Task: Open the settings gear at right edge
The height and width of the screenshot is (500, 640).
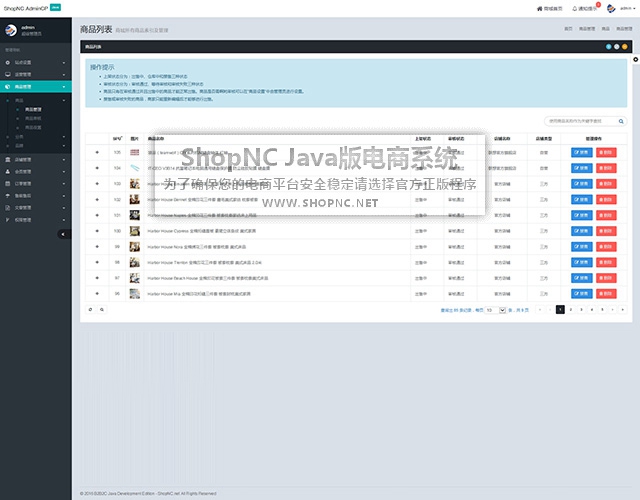Action: point(636,59)
